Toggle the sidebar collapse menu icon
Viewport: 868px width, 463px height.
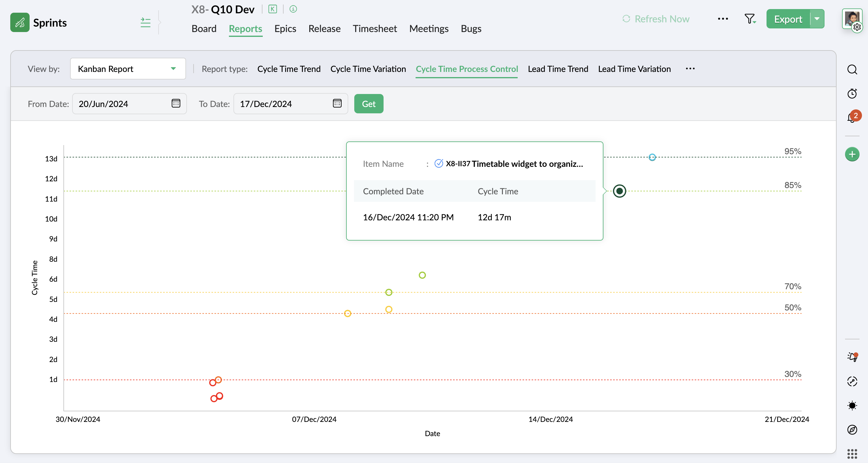pyautogui.click(x=145, y=23)
